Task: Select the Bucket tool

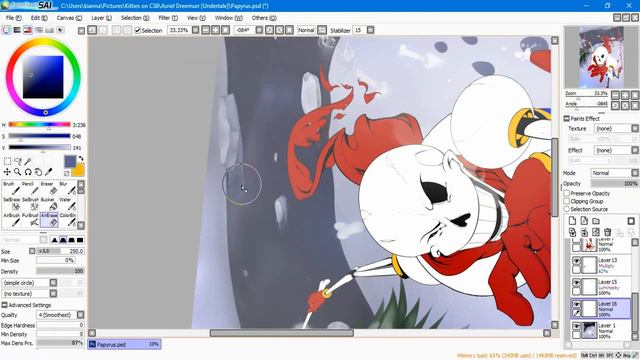Action: point(49,204)
